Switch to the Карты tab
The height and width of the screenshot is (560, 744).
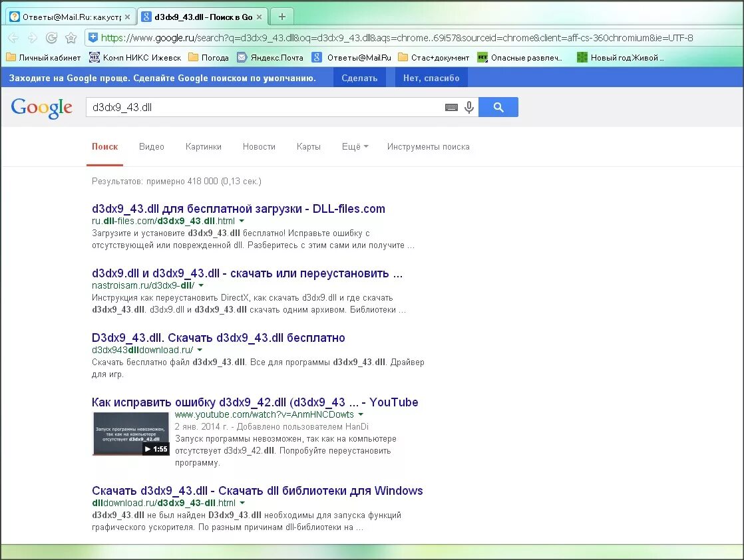point(308,146)
